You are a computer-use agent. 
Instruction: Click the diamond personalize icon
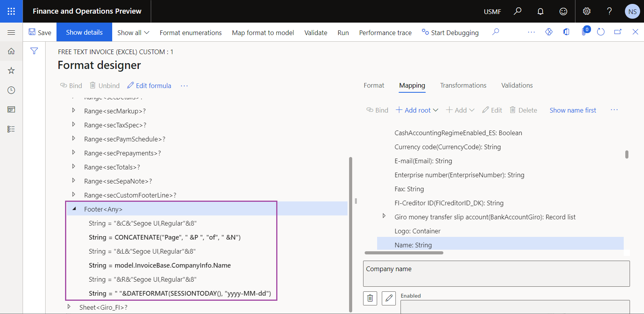point(549,32)
